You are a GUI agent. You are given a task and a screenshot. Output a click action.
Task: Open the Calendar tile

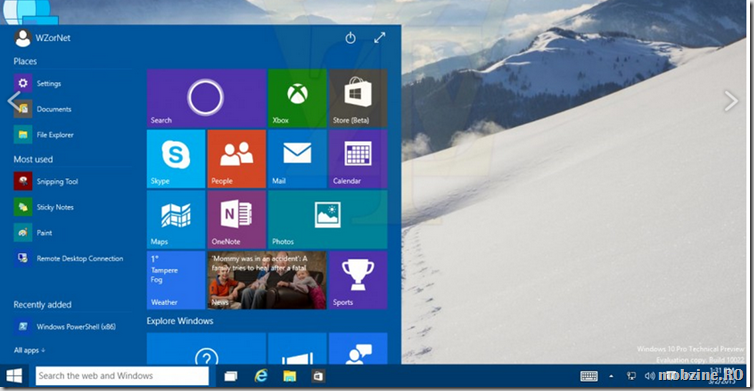click(x=358, y=159)
